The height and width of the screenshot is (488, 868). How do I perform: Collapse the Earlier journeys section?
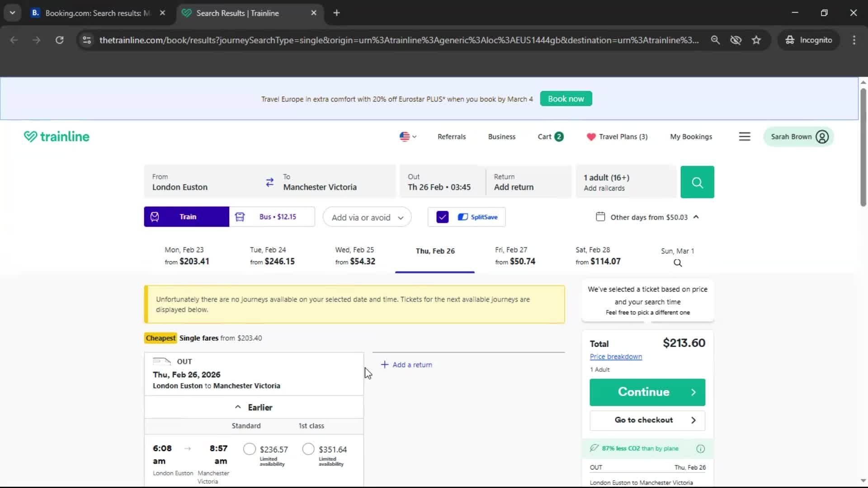pyautogui.click(x=254, y=407)
